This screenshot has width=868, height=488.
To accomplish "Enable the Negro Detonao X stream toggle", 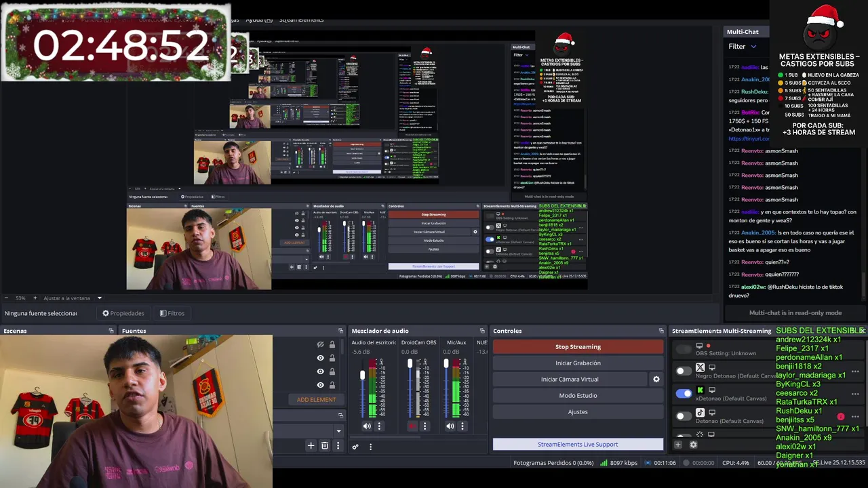I will tap(684, 371).
